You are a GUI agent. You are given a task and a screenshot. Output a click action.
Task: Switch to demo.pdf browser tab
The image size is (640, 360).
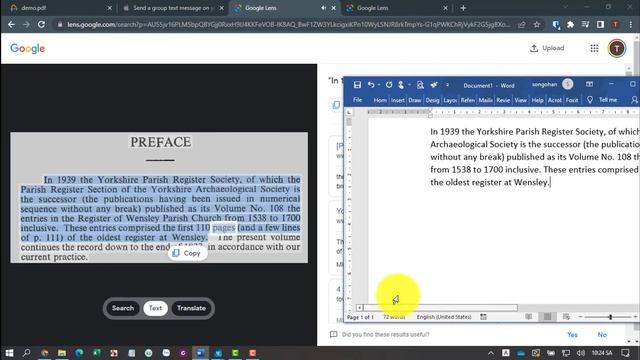(60, 8)
